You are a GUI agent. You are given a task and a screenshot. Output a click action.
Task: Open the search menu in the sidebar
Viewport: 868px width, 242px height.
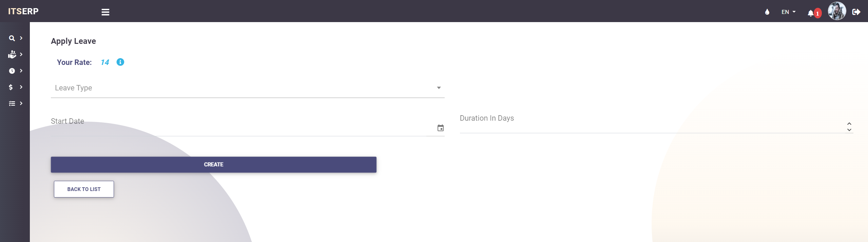[12, 38]
